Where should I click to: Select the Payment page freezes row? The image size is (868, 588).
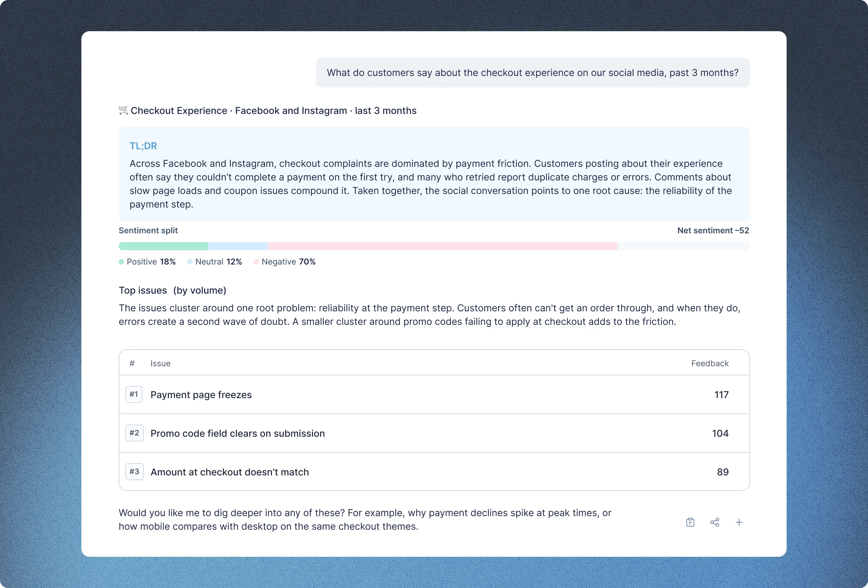(434, 394)
